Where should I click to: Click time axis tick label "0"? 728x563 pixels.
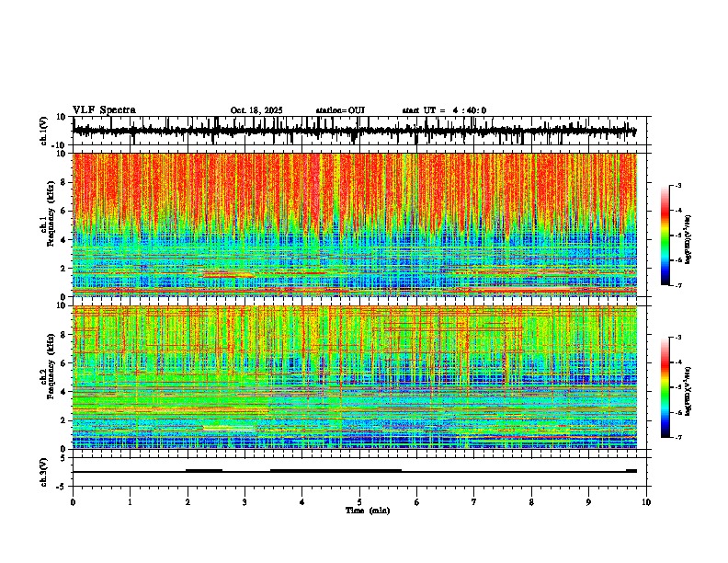tap(73, 502)
